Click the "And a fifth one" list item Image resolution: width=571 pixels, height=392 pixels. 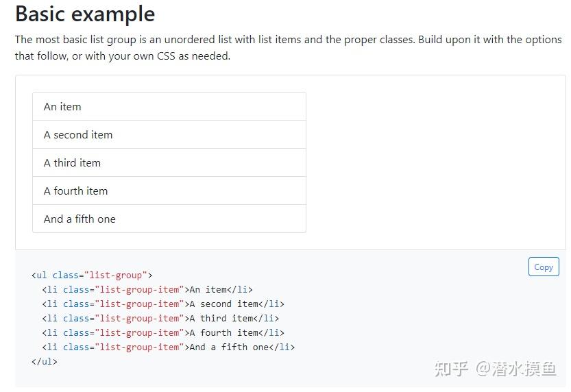169,219
